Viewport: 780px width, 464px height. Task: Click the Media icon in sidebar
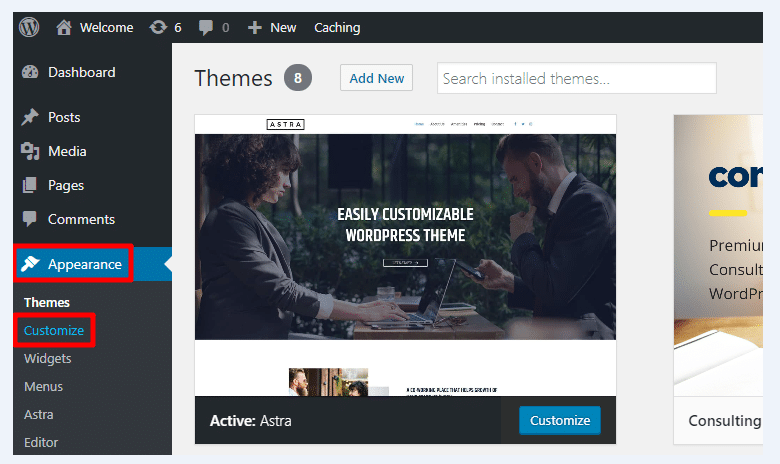click(x=30, y=151)
